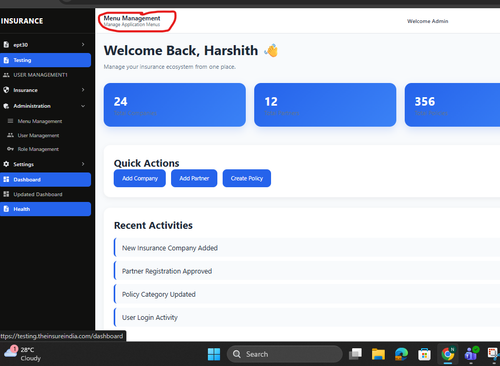The height and width of the screenshot is (366, 500).
Task: Open Microsoft Store from the taskbar
Action: pyautogui.click(x=424, y=354)
